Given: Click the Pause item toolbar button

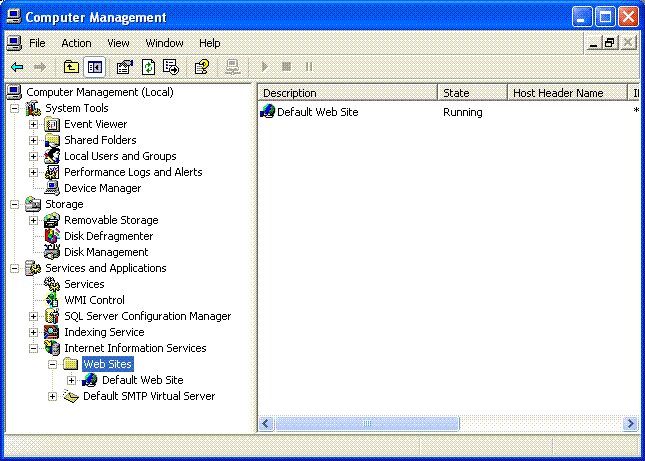Looking at the screenshot, I should pos(309,67).
